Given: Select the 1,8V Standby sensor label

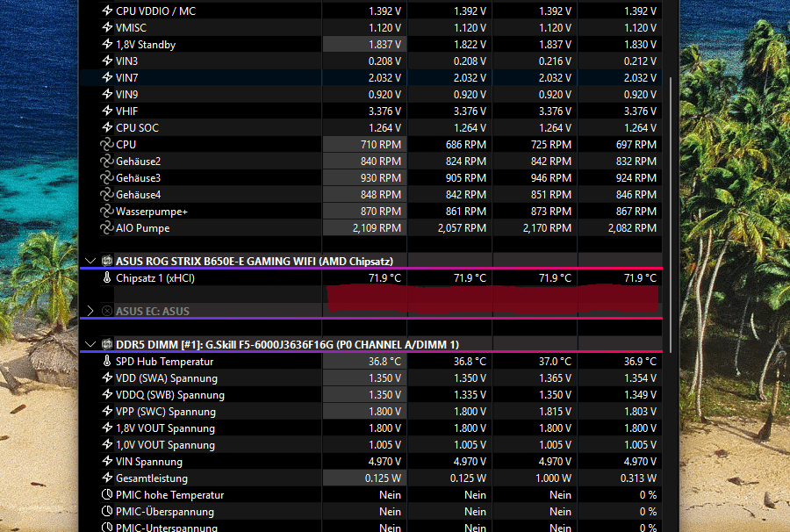Looking at the screenshot, I should click(146, 44).
